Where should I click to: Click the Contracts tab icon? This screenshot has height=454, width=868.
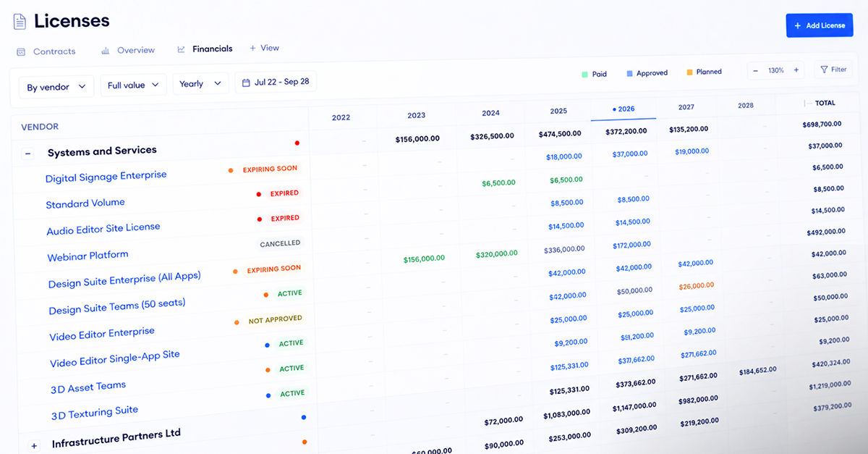20,51
